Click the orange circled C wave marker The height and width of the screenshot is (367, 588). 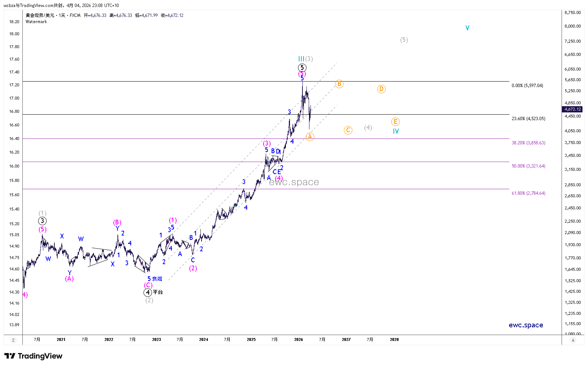click(x=348, y=130)
